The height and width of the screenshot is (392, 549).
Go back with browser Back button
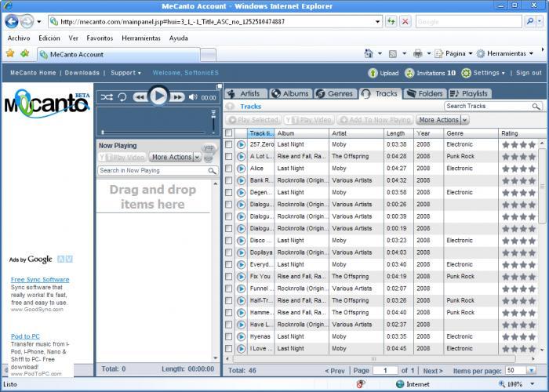tap(12, 22)
